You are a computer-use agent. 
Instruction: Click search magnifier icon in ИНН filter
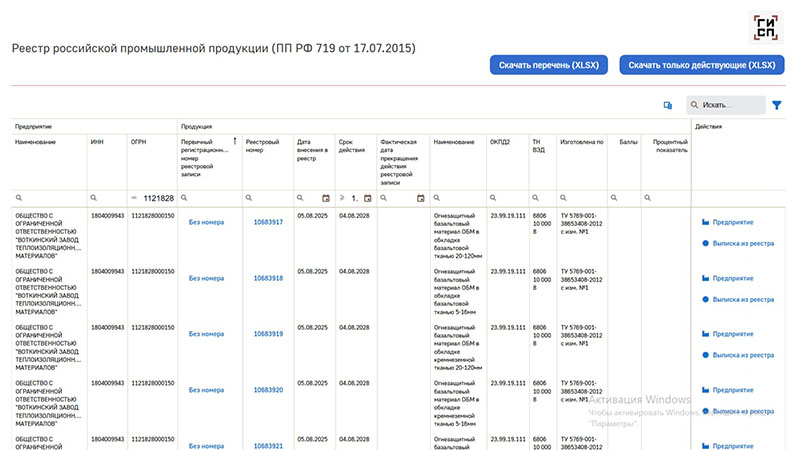(x=94, y=198)
